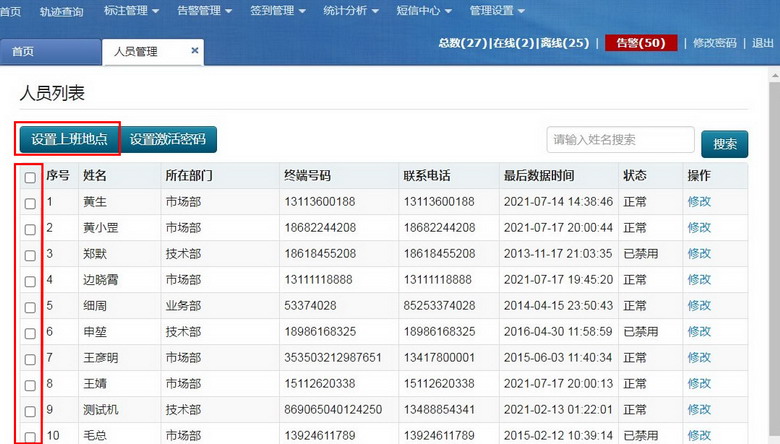Click the 联系电话 column header
Image resolution: width=780 pixels, height=444 pixels.
(427, 176)
